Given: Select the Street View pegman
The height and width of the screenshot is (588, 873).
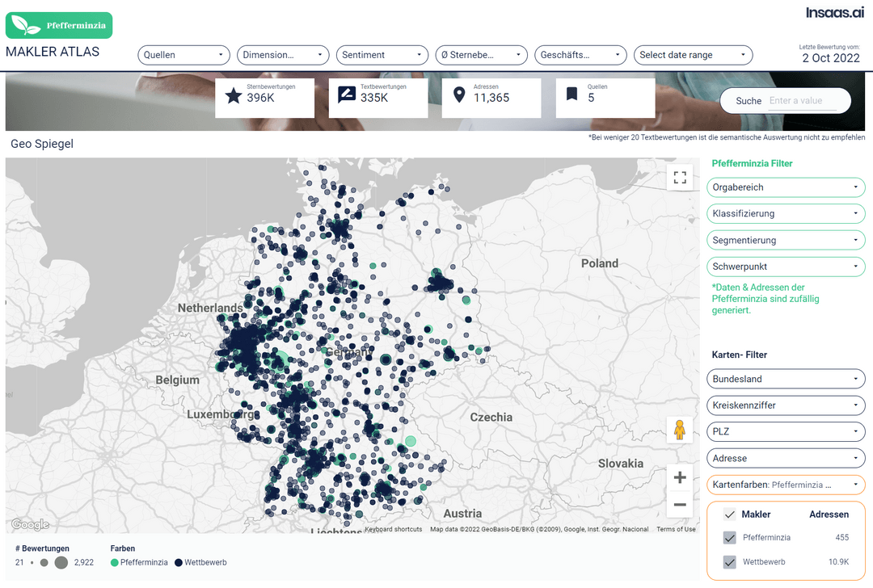Looking at the screenshot, I should 679,430.
